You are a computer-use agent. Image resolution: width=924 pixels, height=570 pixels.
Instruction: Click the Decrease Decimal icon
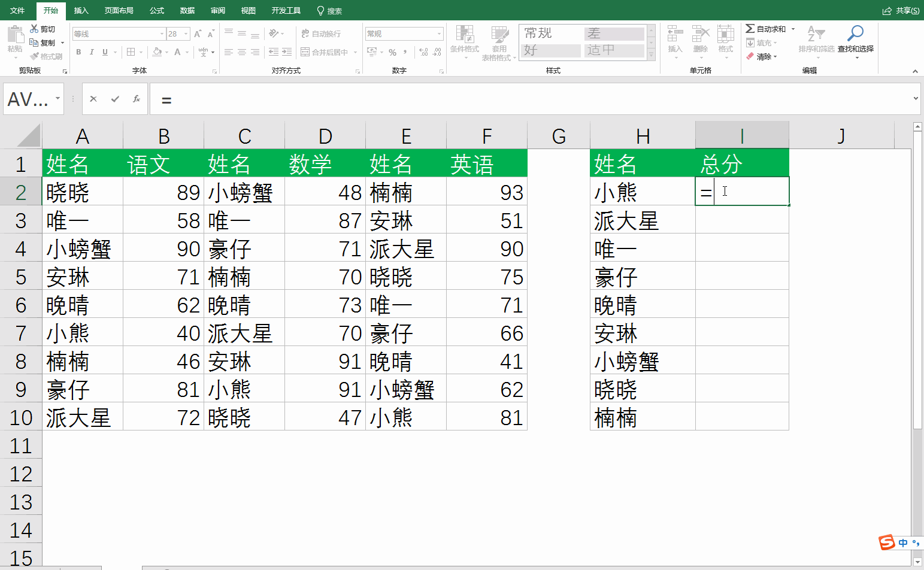437,52
